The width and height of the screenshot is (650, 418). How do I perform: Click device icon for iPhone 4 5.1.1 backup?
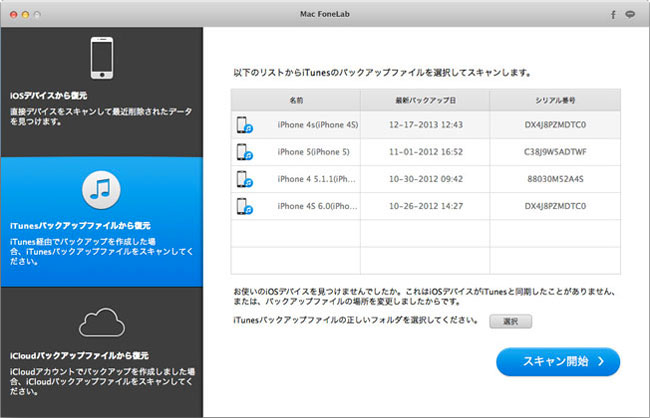(245, 179)
